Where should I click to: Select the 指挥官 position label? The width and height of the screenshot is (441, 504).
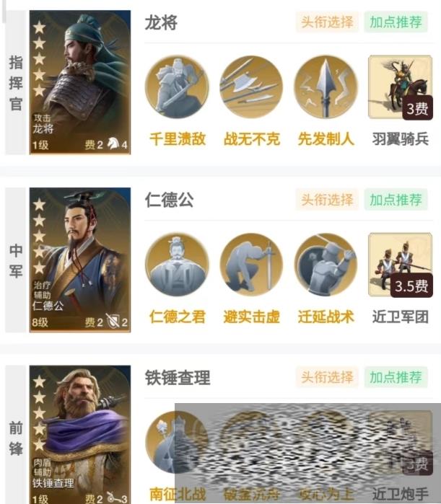click(x=16, y=83)
